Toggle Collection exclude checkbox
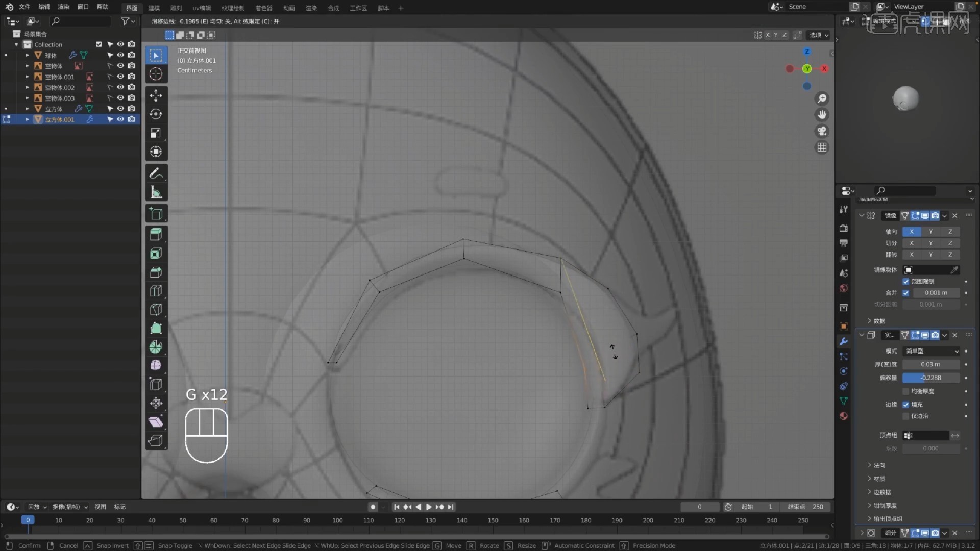Viewport: 980px width, 551px height. click(99, 44)
